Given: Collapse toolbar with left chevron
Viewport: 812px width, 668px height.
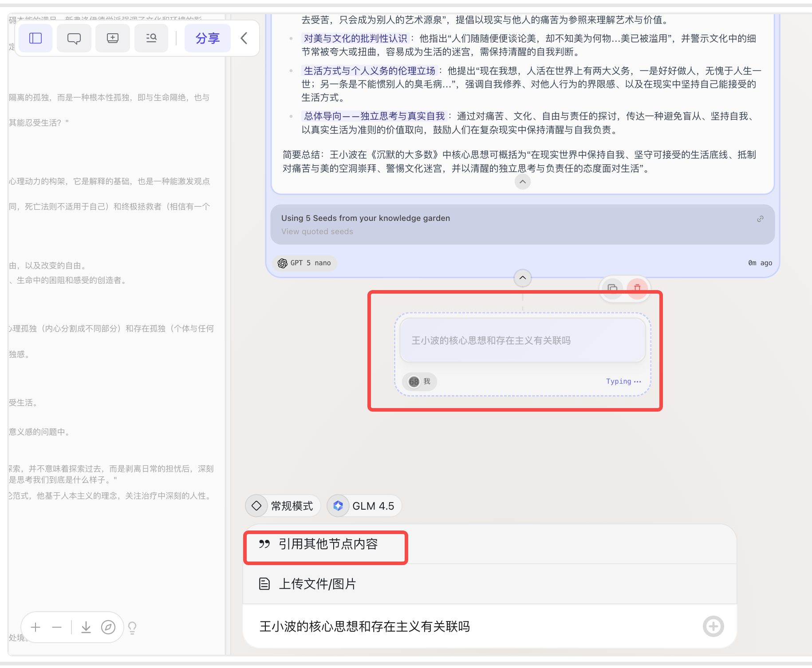Looking at the screenshot, I should pos(244,39).
